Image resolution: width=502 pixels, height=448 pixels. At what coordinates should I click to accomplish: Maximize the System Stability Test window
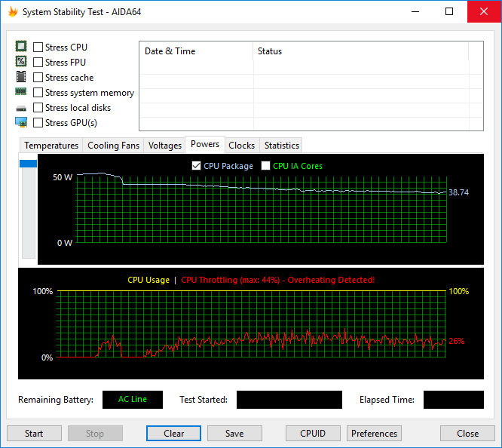(x=449, y=11)
